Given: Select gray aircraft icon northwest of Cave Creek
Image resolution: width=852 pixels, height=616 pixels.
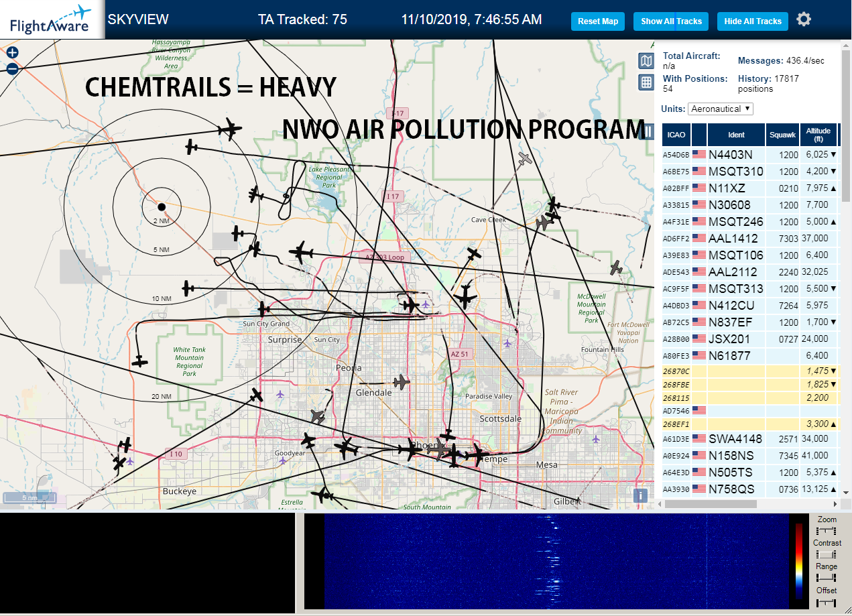Looking at the screenshot, I should click(525, 159).
